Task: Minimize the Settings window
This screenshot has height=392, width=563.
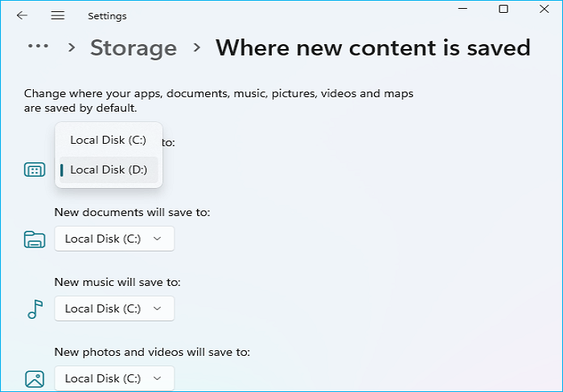Action: 462,9
